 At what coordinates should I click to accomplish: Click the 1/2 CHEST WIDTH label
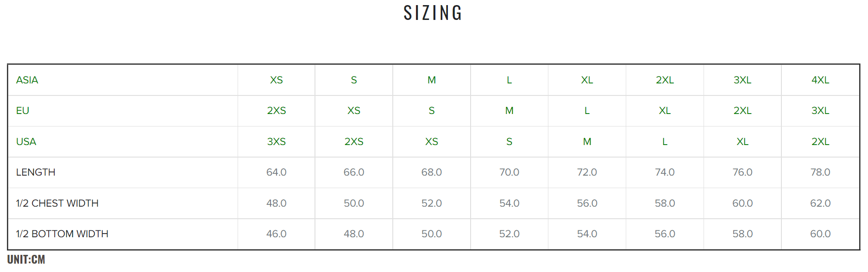tap(57, 203)
